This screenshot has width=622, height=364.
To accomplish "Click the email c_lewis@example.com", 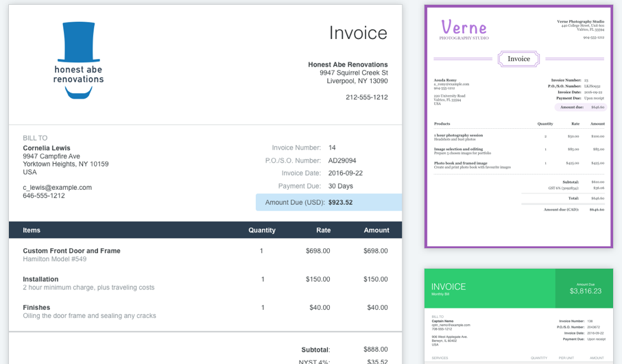I will pos(57,188).
